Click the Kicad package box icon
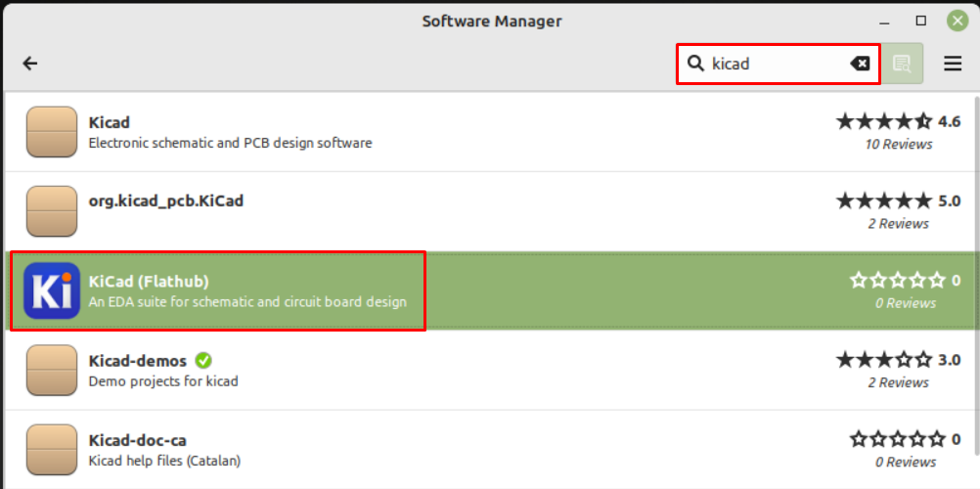This screenshot has height=489, width=980. point(52,132)
